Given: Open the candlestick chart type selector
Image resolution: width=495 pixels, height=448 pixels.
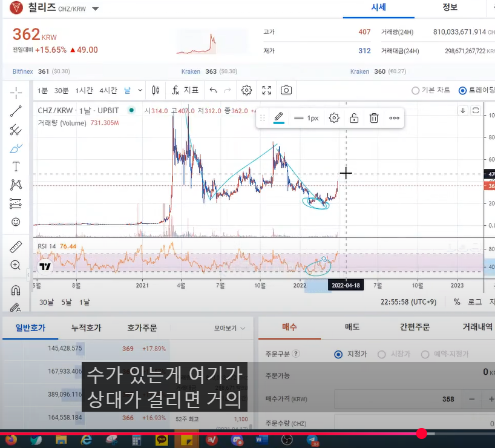Looking at the screenshot, I should 156,90.
